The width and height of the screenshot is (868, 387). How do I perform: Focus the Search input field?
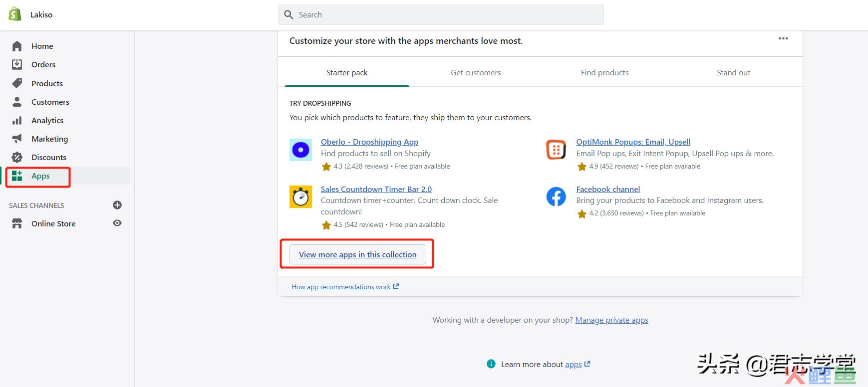coord(441,14)
